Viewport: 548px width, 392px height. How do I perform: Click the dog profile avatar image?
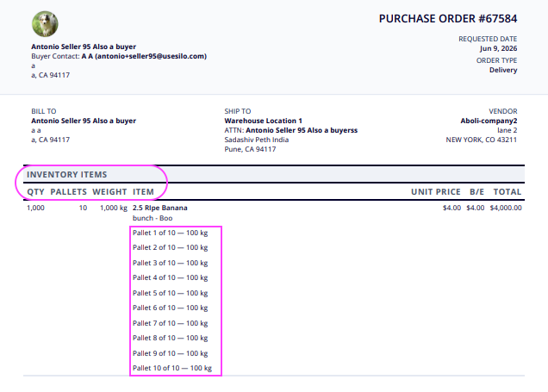coord(45,24)
